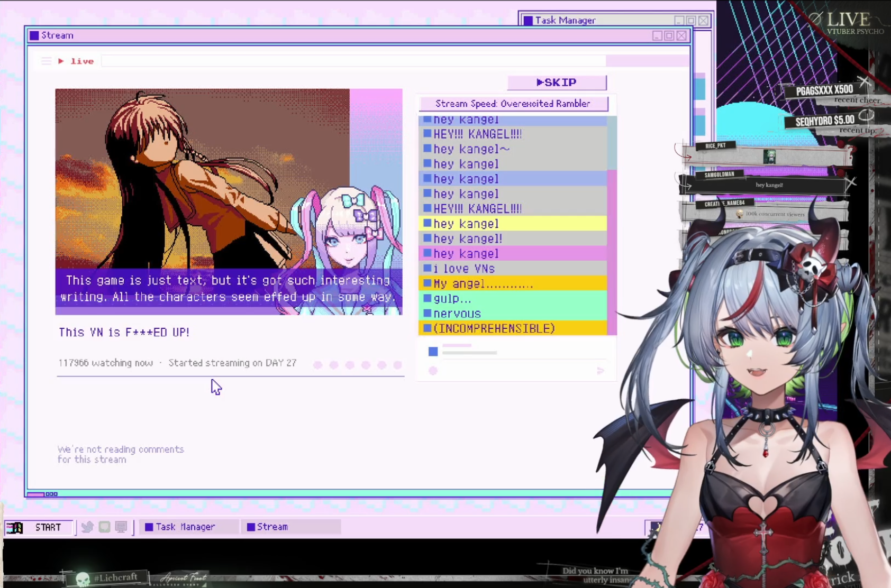Switch to Stream in the taskbar
The width and height of the screenshot is (891, 588).
290,527
